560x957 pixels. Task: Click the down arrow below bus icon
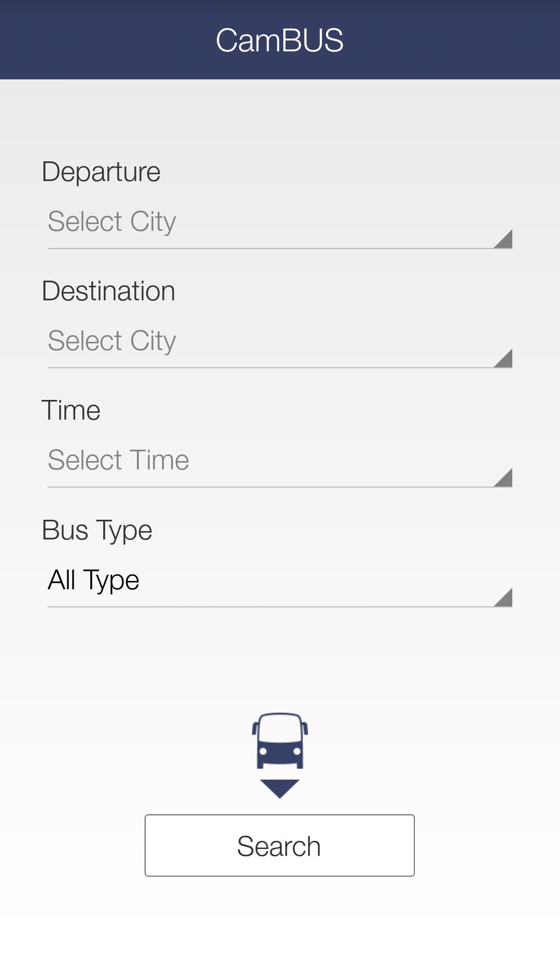point(279,788)
